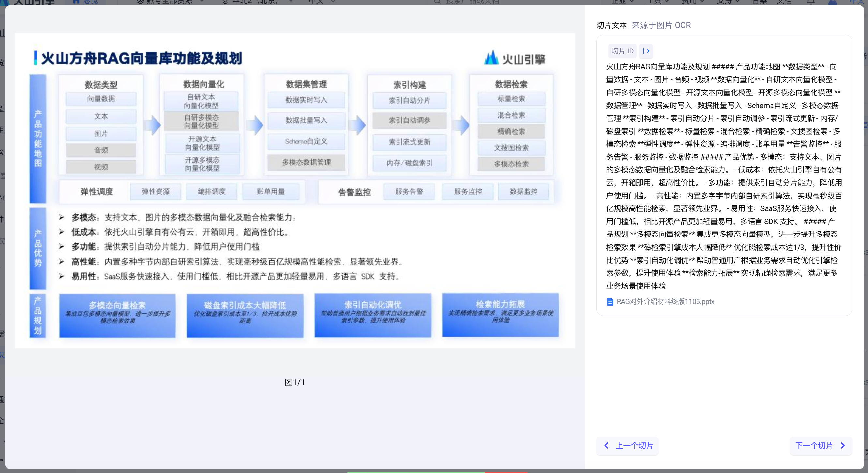Click the blue document icon before the pptx filename

click(x=609, y=302)
